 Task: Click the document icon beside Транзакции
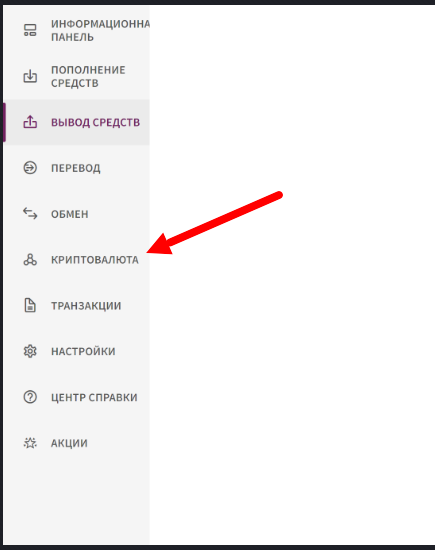(30, 305)
